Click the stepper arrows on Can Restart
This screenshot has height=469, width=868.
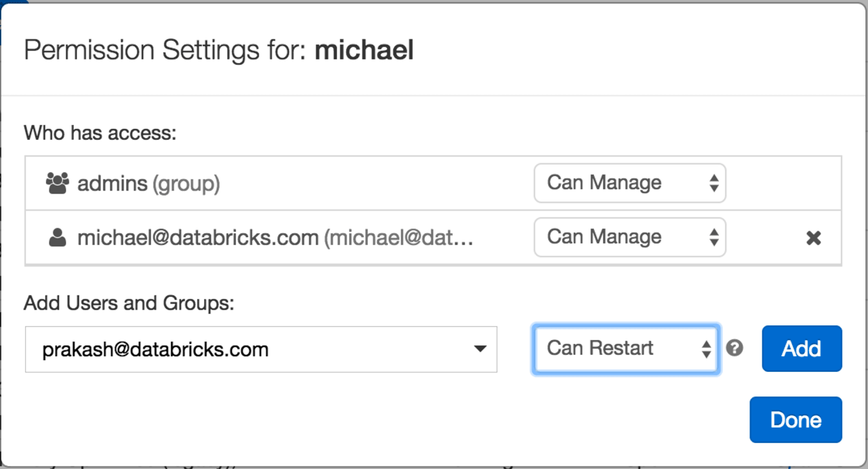pos(706,349)
